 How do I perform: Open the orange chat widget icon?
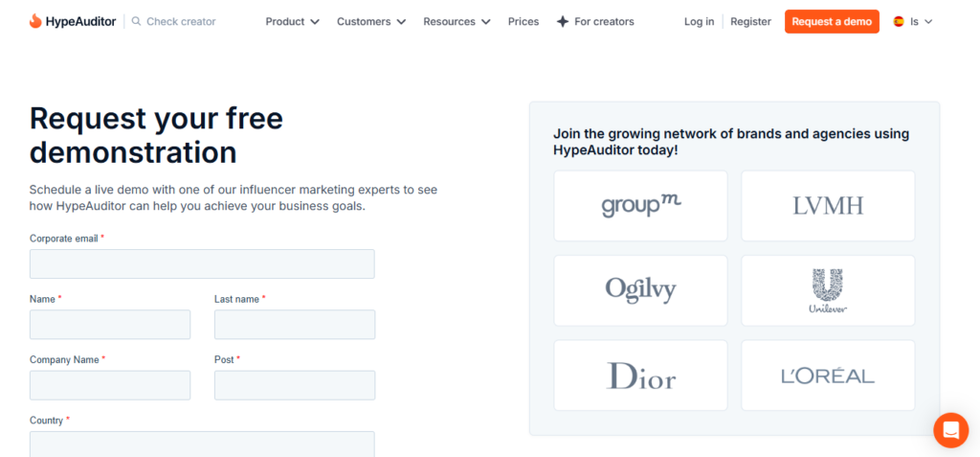(950, 429)
